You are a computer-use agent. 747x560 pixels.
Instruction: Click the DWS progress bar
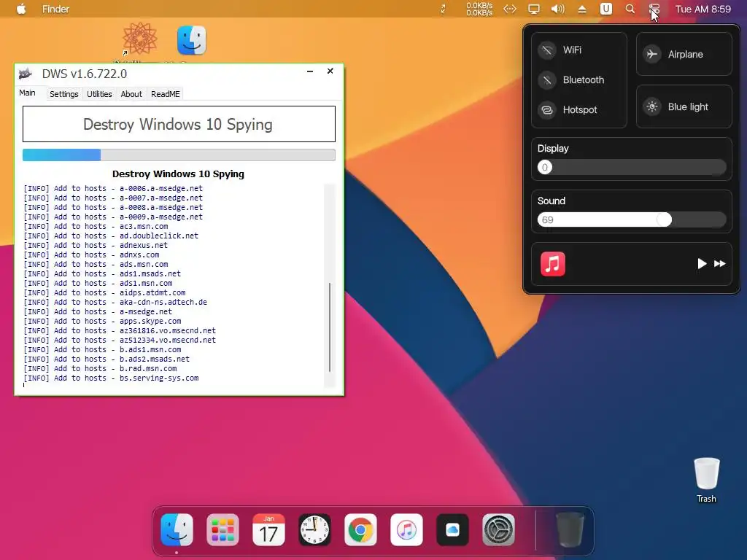coord(179,155)
